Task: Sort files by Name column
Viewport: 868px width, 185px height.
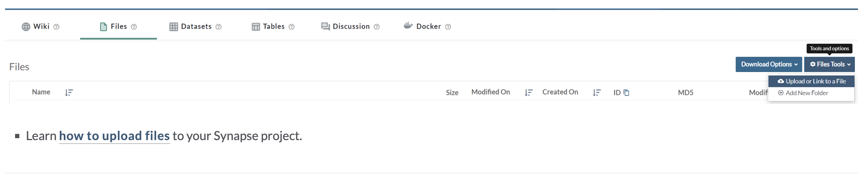Action: click(69, 92)
